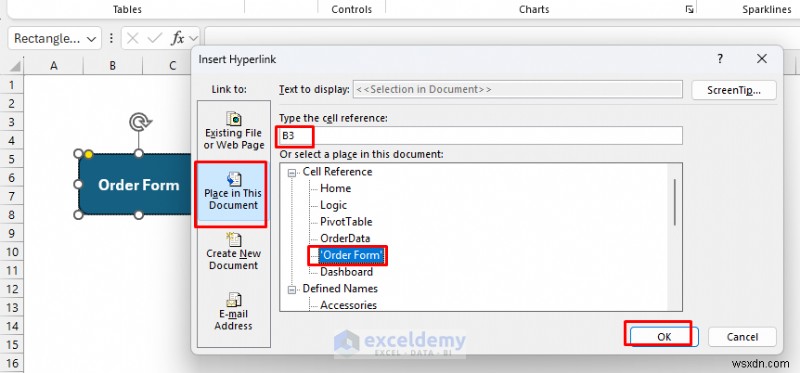Select row 16 header
The width and height of the screenshot is (800, 373).
[x=11, y=363]
